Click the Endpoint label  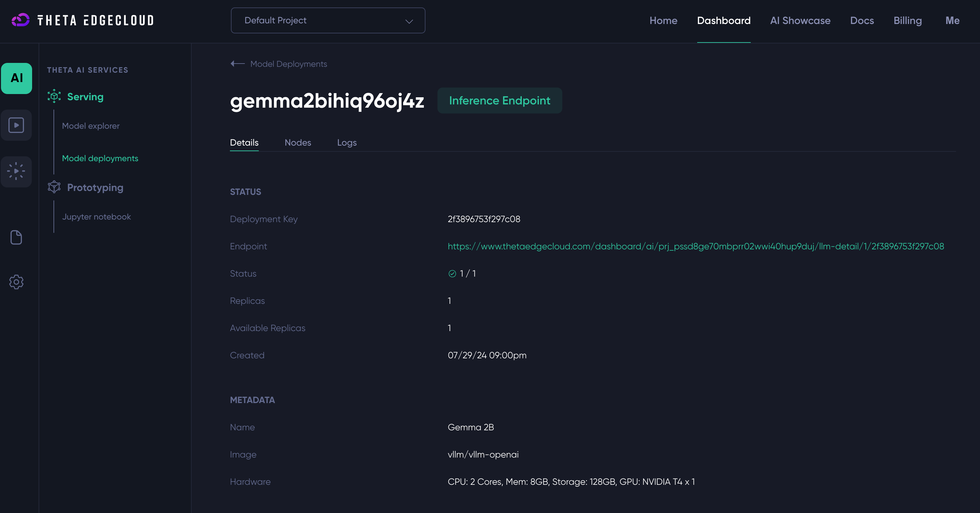[x=248, y=246]
